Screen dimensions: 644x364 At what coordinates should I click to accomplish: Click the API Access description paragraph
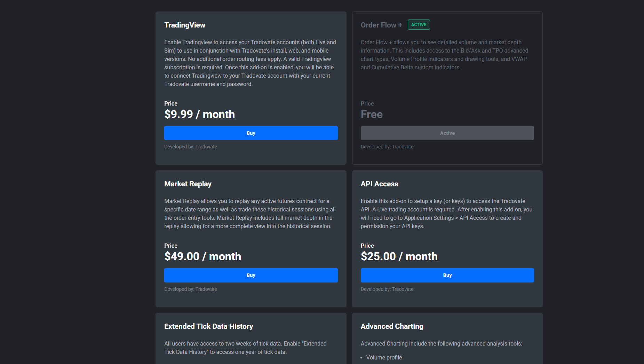446,214
